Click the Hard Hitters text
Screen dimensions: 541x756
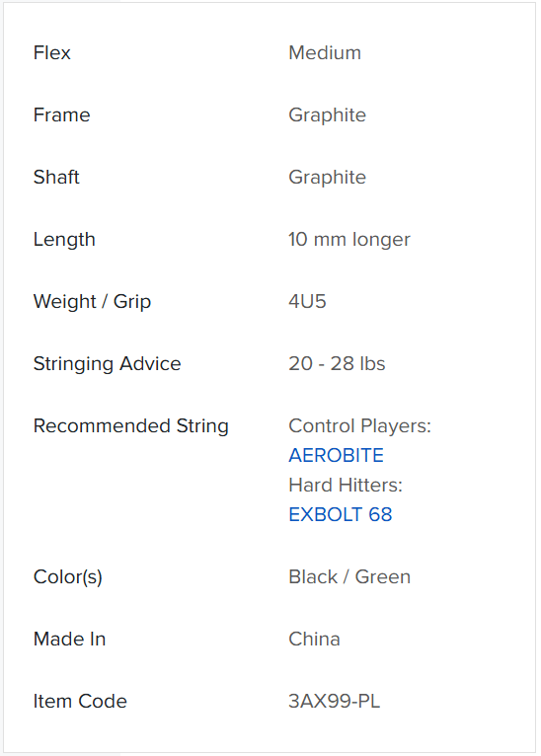(346, 485)
